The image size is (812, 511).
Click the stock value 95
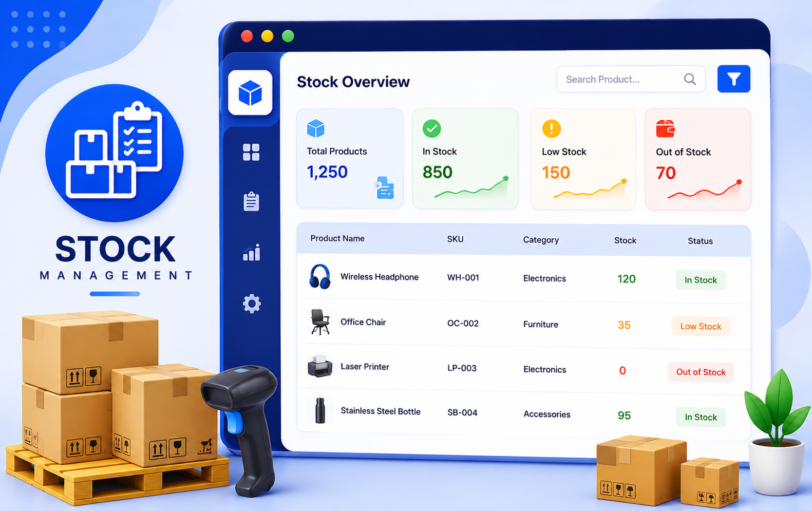coord(624,415)
